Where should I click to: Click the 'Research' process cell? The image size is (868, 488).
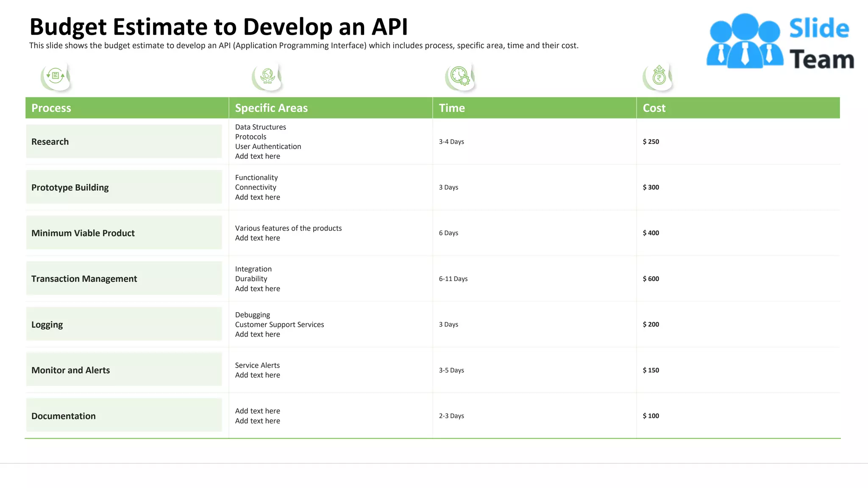[x=124, y=141]
